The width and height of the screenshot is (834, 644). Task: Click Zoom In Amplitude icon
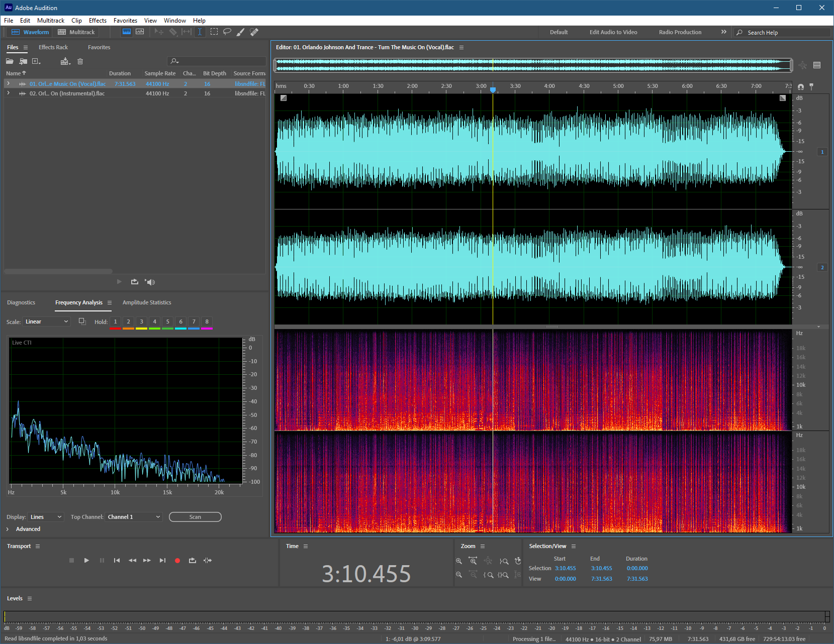[459, 561]
